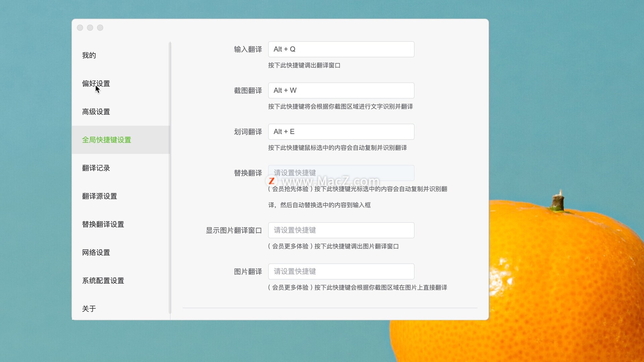Select 关于 in the sidebar

click(121, 309)
